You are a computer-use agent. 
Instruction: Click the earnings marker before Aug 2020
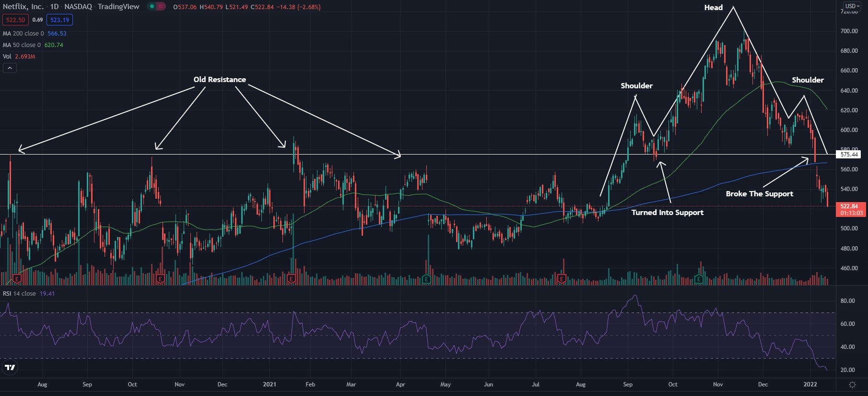click(17, 278)
